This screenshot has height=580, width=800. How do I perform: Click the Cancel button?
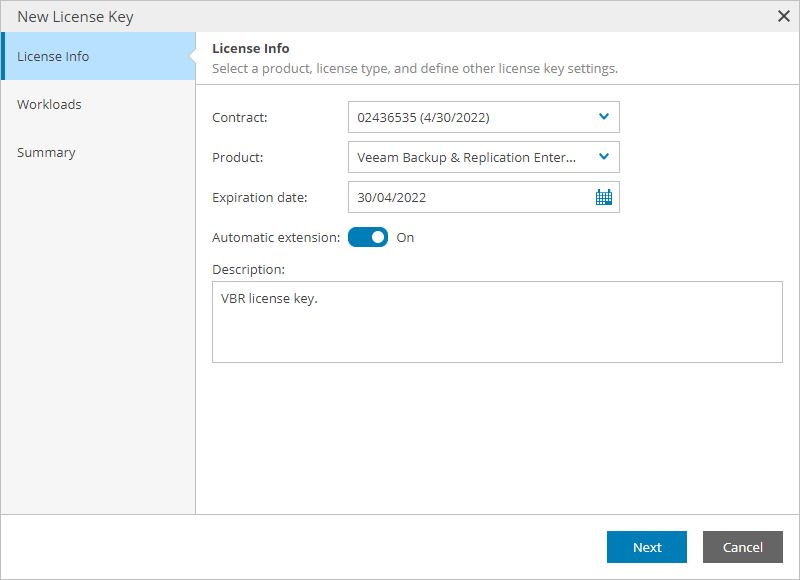coord(742,547)
